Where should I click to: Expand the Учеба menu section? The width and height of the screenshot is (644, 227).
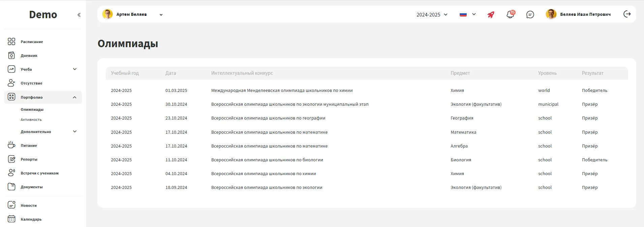pos(75,69)
